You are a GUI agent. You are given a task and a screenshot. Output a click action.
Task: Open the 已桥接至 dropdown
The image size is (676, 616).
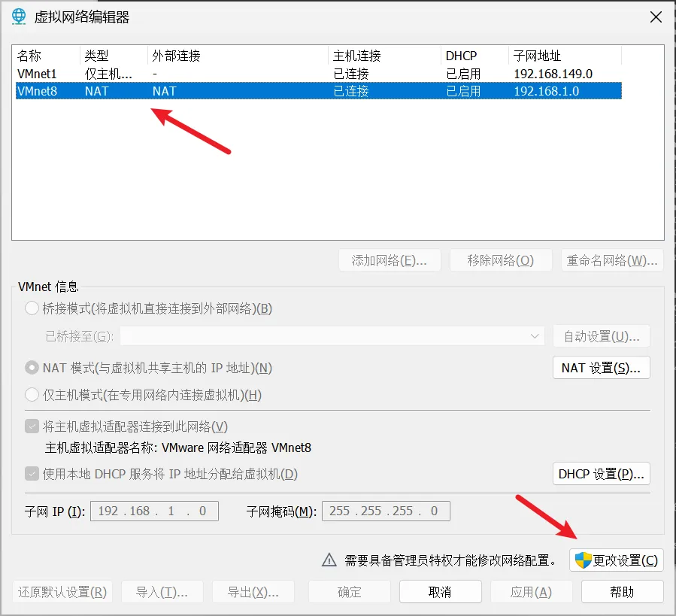pos(332,336)
